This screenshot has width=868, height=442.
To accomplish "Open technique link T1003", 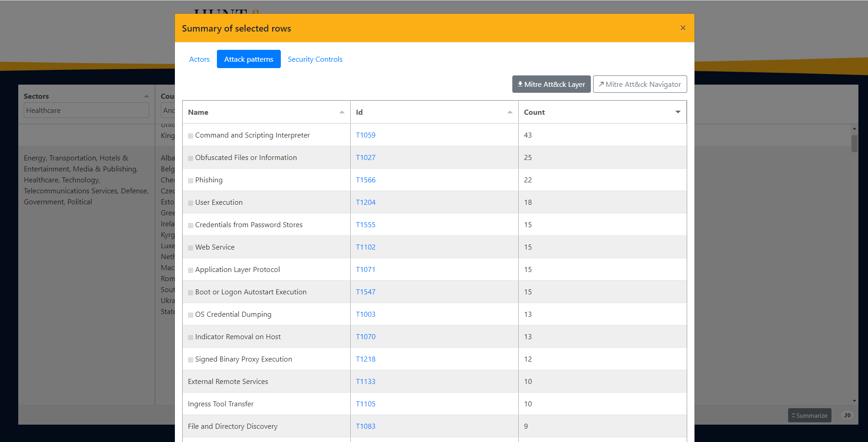I will pos(366,314).
